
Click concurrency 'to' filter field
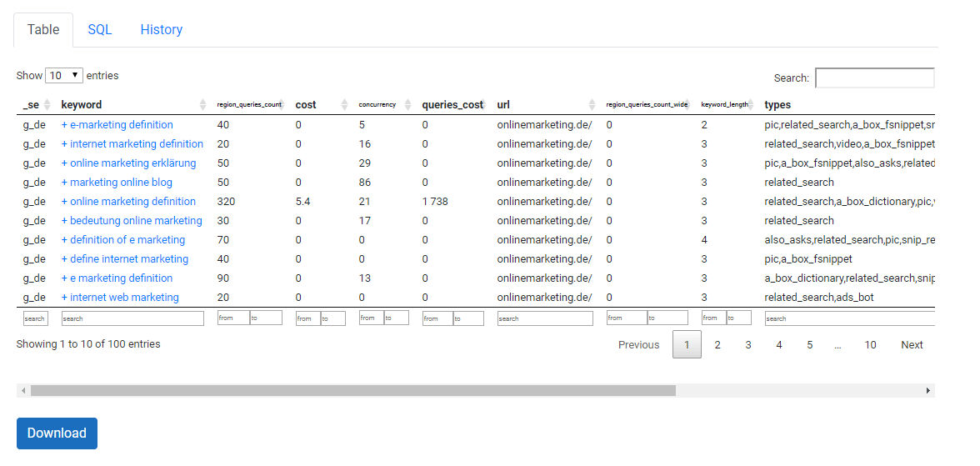coord(397,318)
